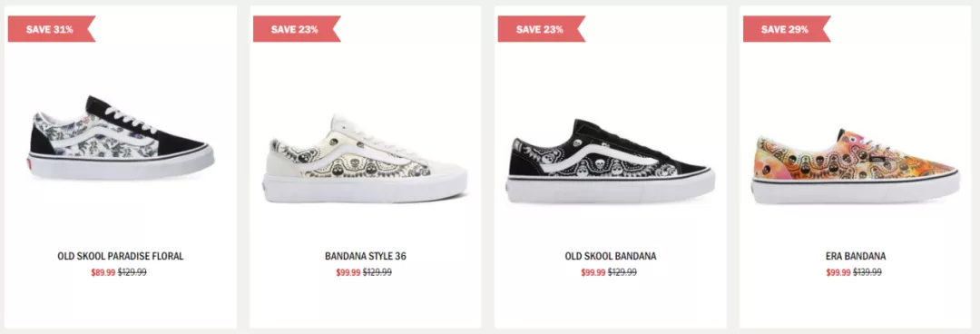Open the Bandana Style 36 shoe image
Viewport: 980px width, 334px height.
(x=366, y=158)
